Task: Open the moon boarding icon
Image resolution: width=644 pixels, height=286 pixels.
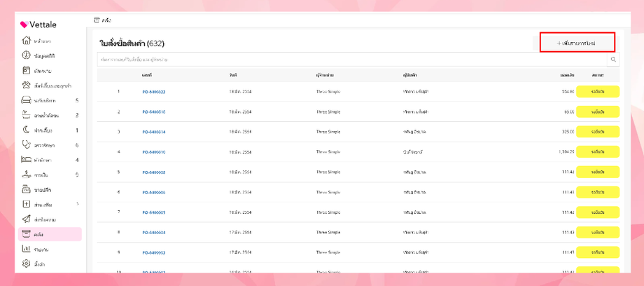Action: click(x=26, y=130)
